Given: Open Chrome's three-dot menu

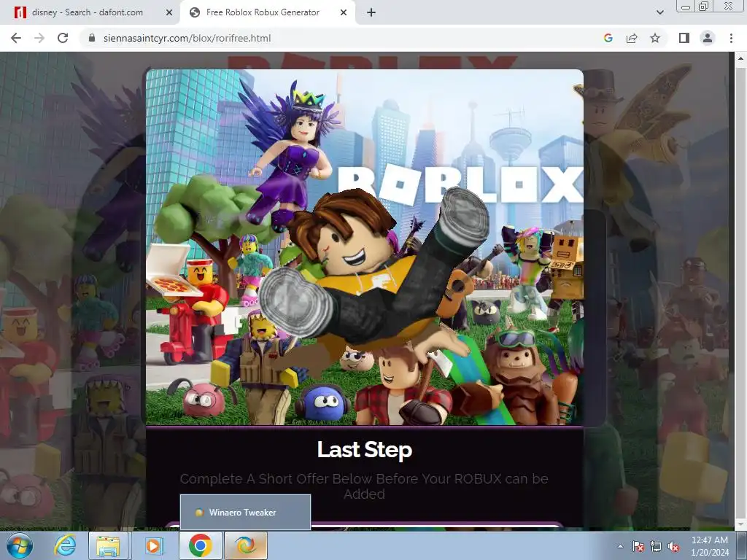Looking at the screenshot, I should (731, 38).
